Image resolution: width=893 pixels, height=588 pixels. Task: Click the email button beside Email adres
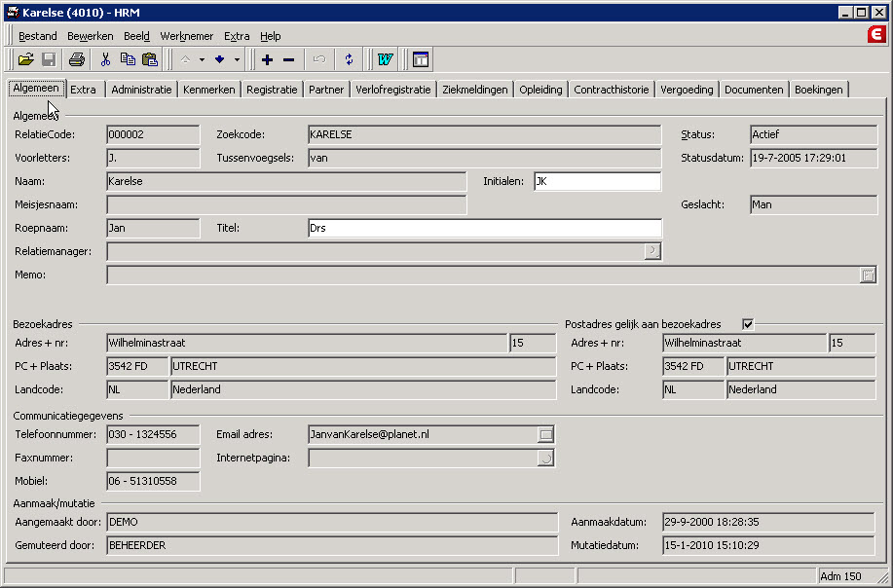coord(545,434)
